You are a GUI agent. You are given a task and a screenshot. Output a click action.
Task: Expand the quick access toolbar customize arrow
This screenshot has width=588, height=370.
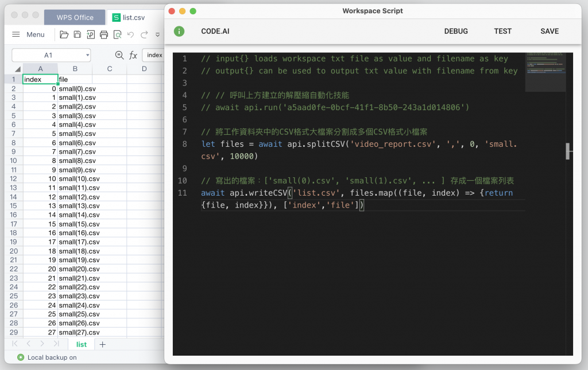click(157, 35)
